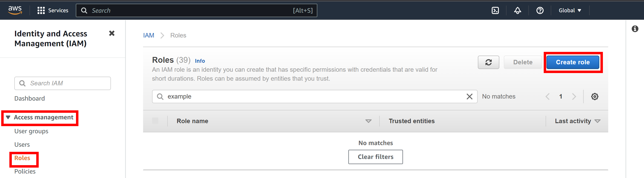644x178 pixels.
Task: Close the IAM navigation panel
Action: click(112, 33)
